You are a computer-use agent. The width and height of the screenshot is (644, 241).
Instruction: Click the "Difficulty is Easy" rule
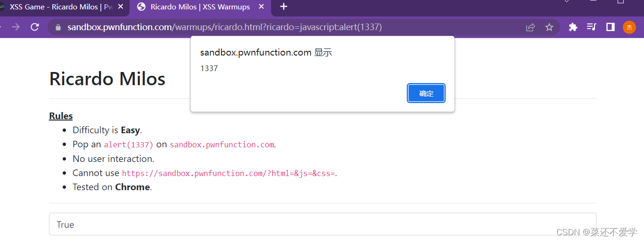107,130
